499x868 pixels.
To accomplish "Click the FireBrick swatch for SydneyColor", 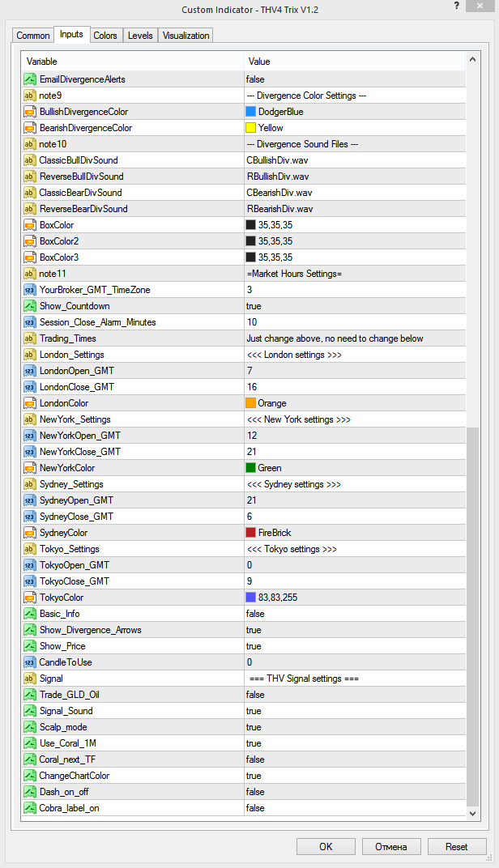I will [251, 533].
